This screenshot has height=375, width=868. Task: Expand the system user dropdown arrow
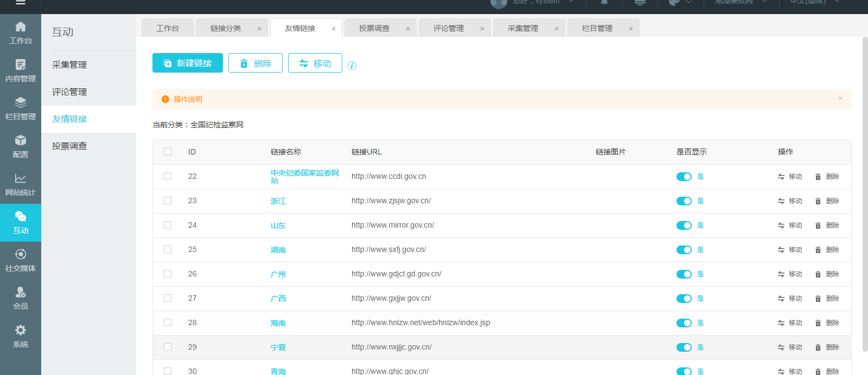click(x=571, y=2)
